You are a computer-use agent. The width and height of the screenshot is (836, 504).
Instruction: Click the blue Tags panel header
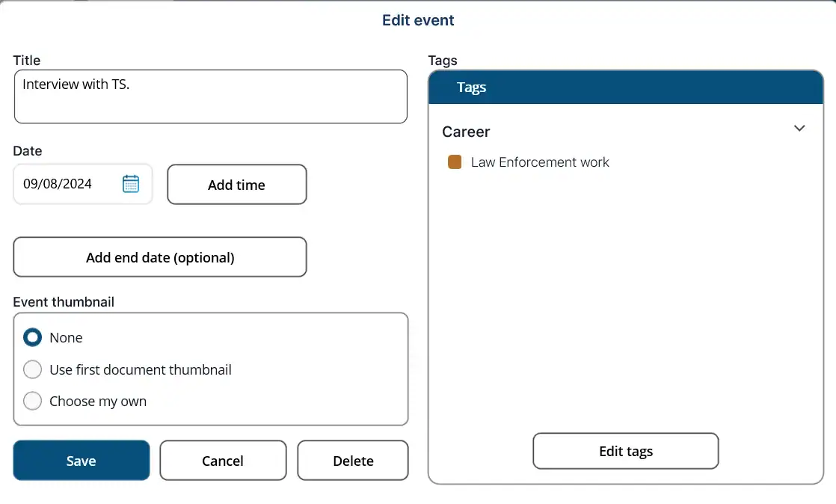click(x=626, y=87)
